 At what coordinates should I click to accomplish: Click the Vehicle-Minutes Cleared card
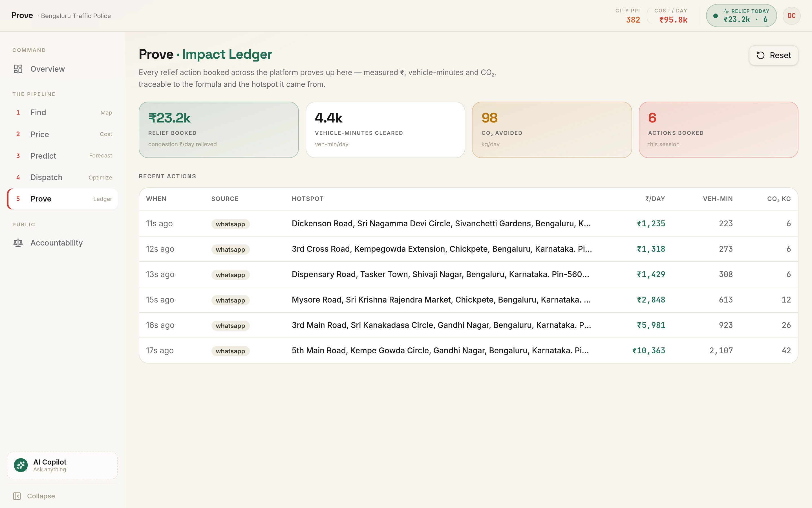click(x=385, y=130)
